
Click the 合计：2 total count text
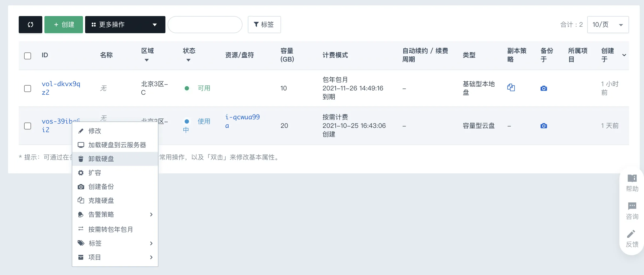click(x=571, y=25)
